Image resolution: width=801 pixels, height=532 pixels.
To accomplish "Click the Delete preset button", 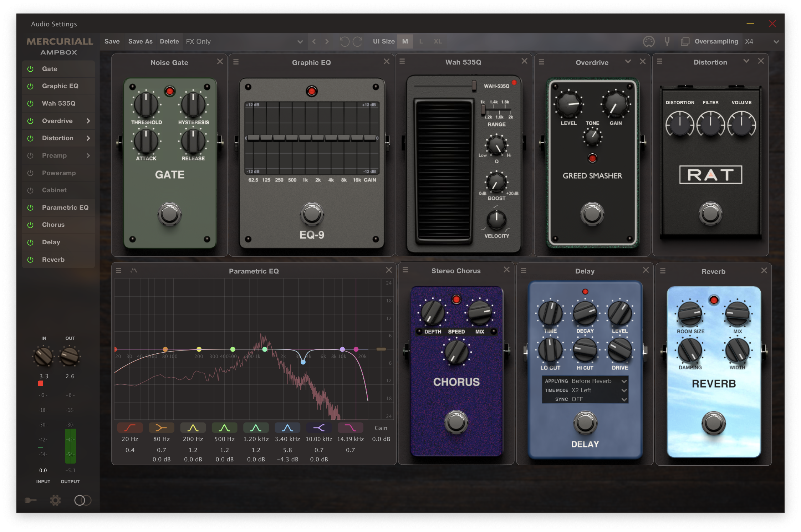I will [x=169, y=42].
